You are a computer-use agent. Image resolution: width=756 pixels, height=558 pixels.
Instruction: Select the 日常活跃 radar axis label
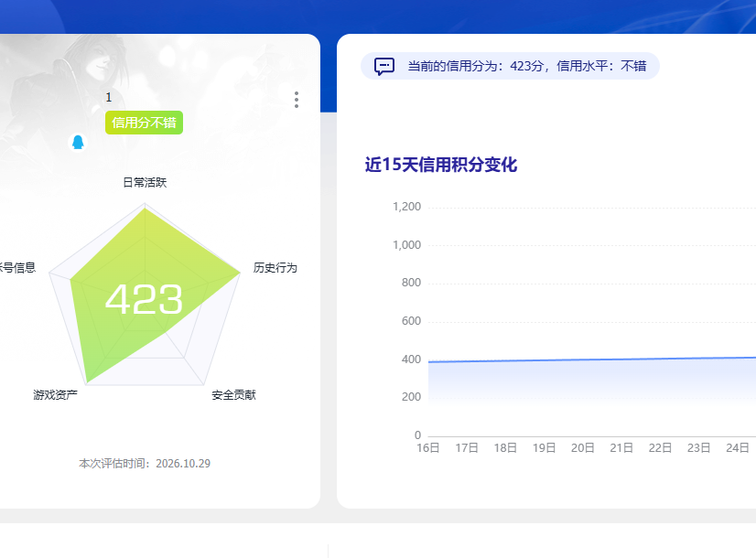[x=145, y=182]
